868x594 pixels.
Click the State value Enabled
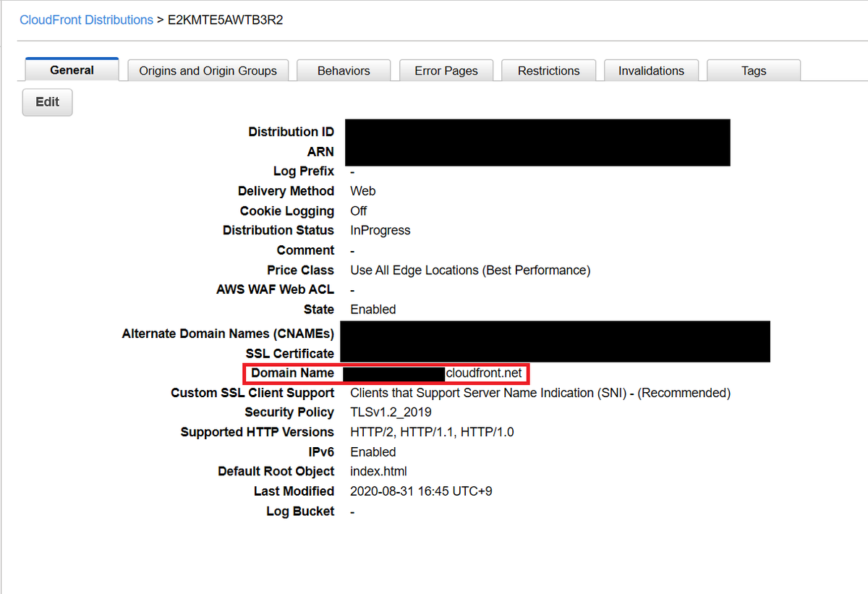(373, 309)
